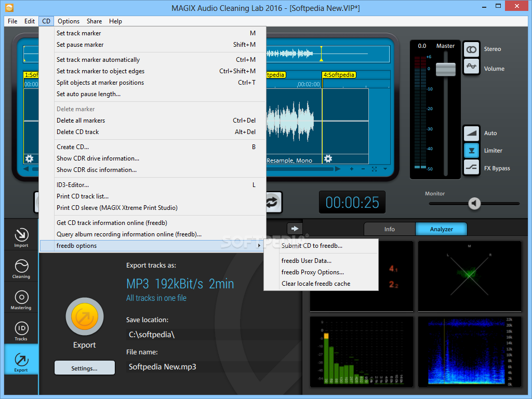
Task: Select Get CD track information online
Action: (x=152, y=223)
